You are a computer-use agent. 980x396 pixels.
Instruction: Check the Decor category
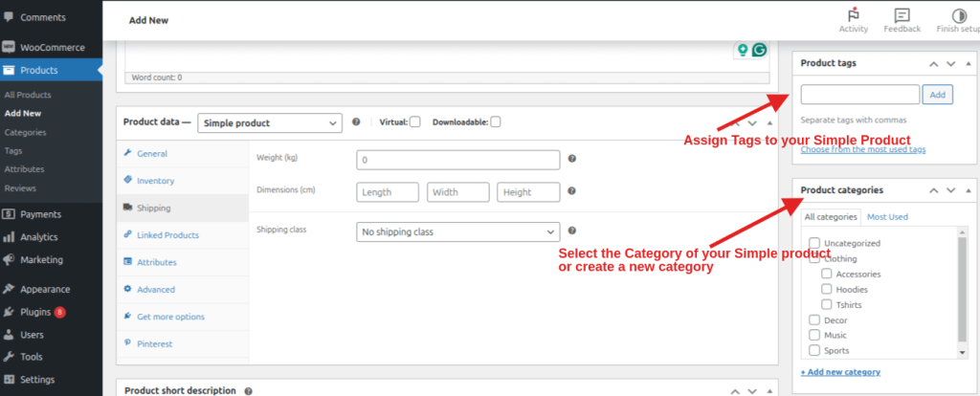[814, 319]
